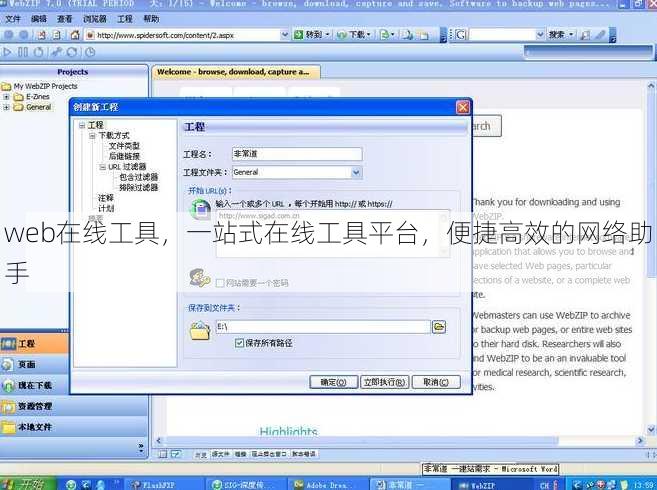The width and height of the screenshot is (657, 490).
Task: Toggle the 网站需要一个密码 checkbox
Action: 220,283
